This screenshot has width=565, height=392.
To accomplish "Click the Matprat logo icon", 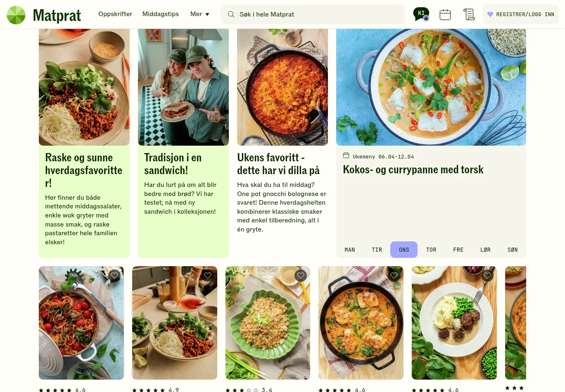I will click(x=16, y=15).
